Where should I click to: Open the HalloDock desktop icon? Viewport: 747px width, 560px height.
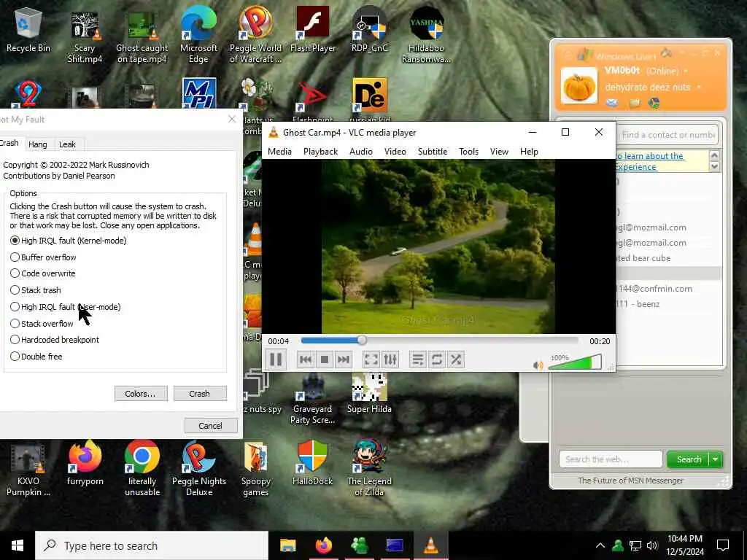[x=312, y=463]
